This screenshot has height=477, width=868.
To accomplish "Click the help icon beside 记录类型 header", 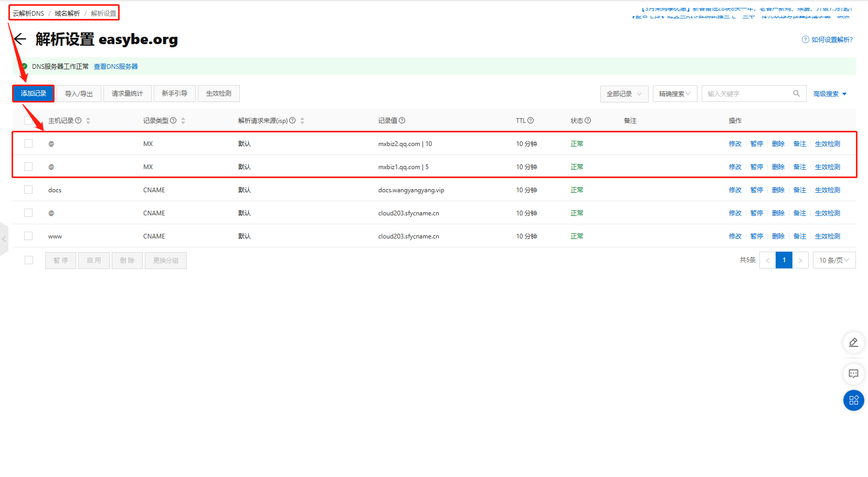I will 173,120.
